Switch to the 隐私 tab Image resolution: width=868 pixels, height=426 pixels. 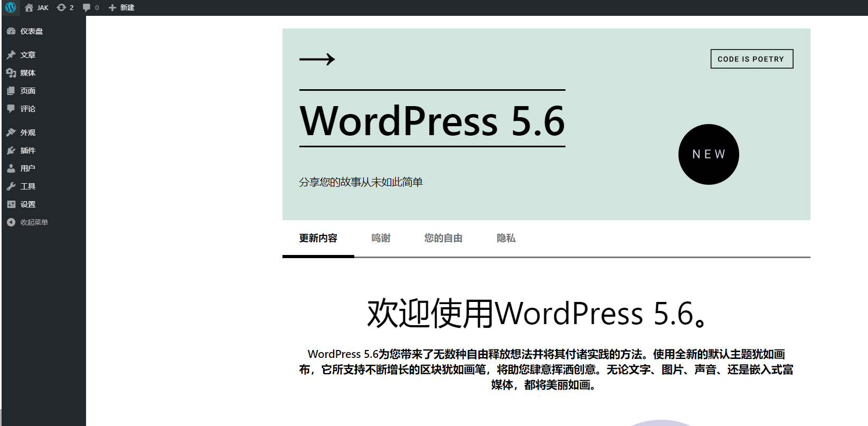(506, 238)
